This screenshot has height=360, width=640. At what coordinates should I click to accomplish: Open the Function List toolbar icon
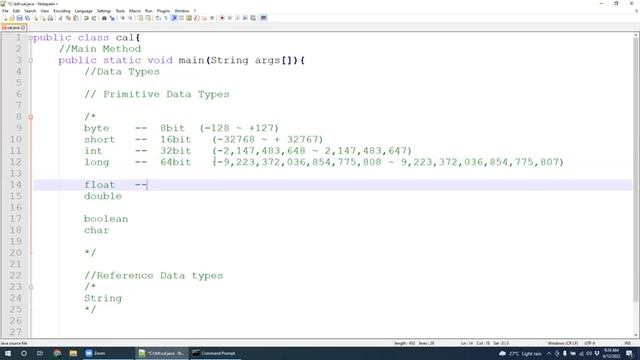pos(196,18)
